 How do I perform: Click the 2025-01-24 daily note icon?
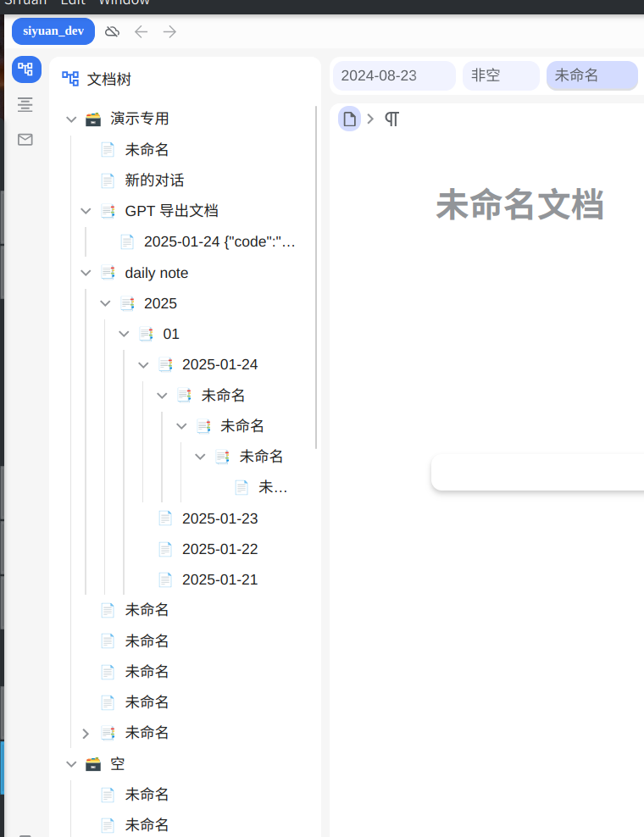165,365
